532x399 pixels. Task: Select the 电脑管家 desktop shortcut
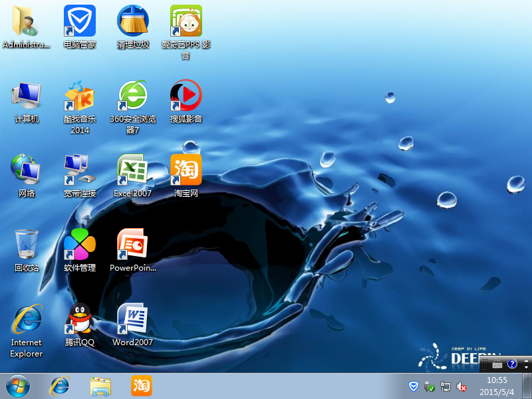coord(80,27)
